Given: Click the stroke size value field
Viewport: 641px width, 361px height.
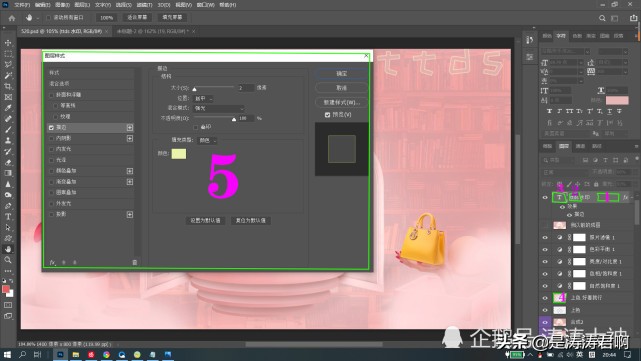Looking at the screenshot, I should (x=245, y=88).
